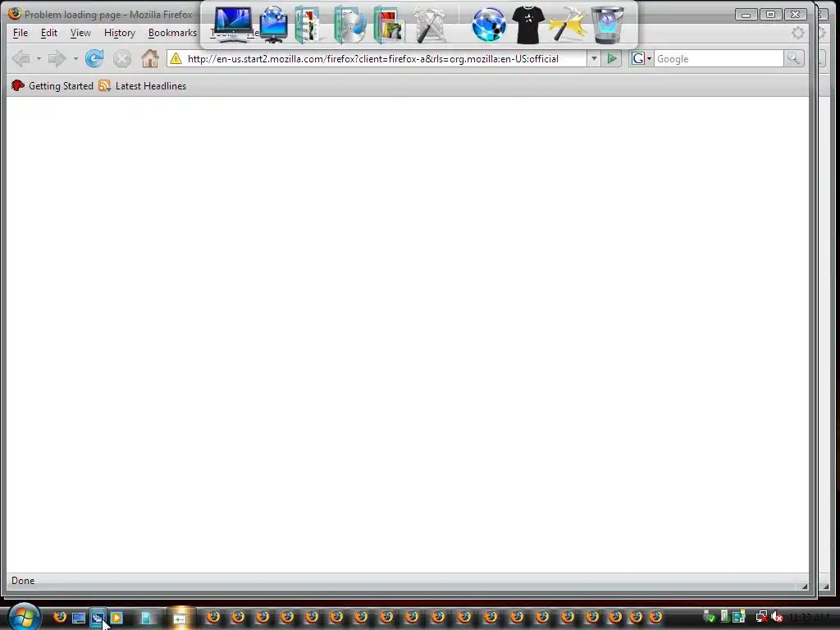Open the Recycle Bin trash icon in dock

click(607, 24)
